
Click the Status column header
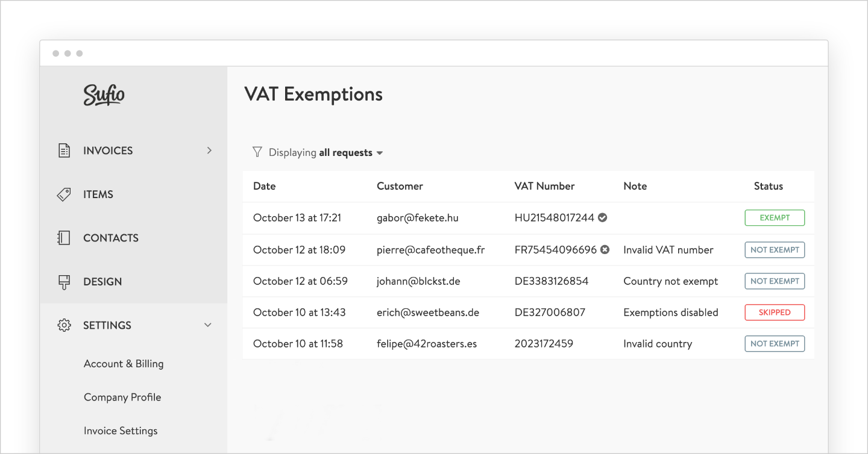[x=768, y=186]
